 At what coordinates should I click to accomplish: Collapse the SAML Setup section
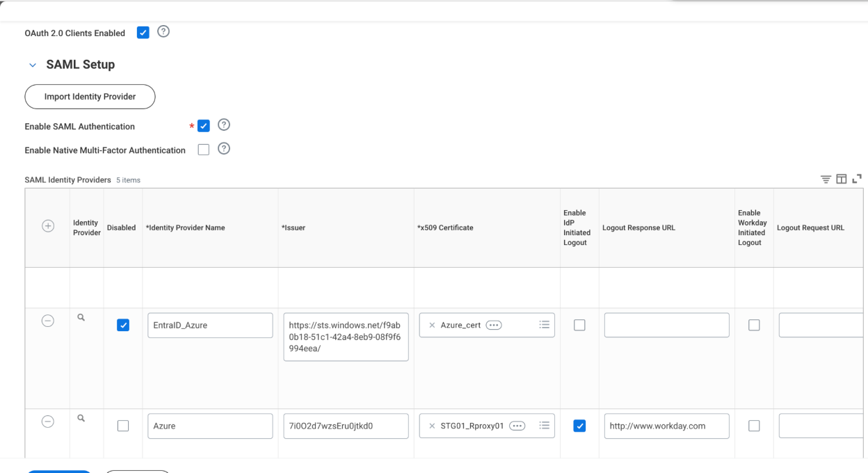click(32, 65)
